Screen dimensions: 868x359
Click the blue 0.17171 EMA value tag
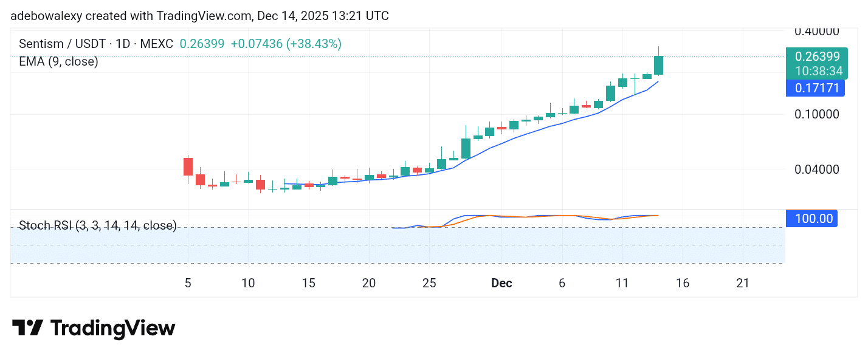point(816,88)
